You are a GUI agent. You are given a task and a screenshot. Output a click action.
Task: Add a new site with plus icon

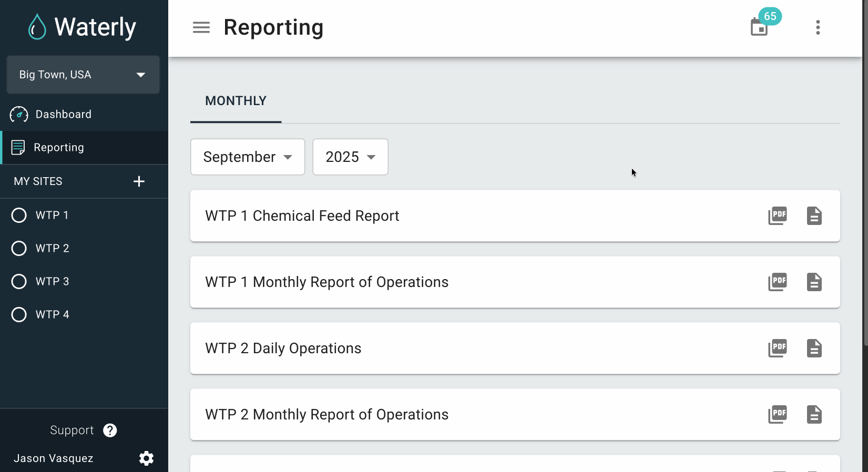click(139, 181)
